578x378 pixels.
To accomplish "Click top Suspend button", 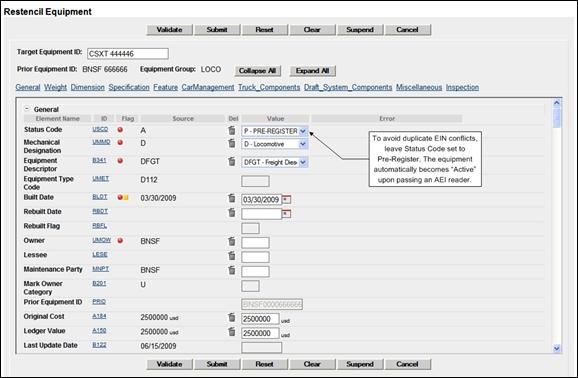I will coord(360,30).
